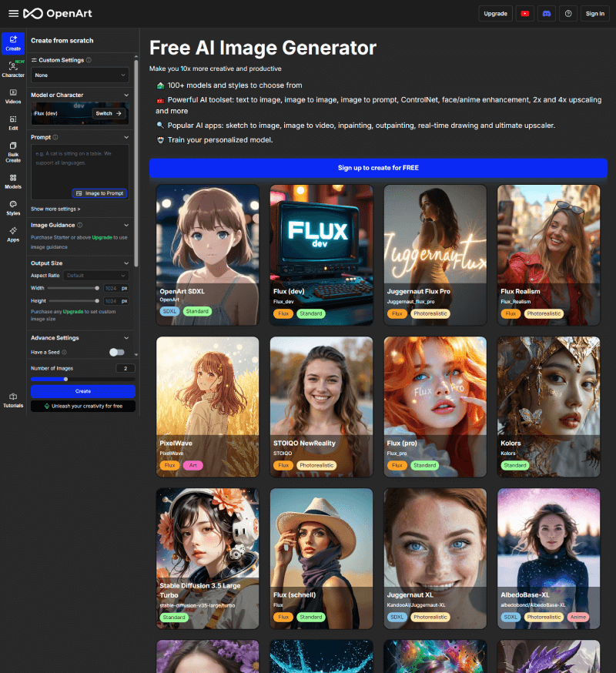The height and width of the screenshot is (673, 616).
Task: Click the Custom Settings sliders icon
Action: coord(34,60)
